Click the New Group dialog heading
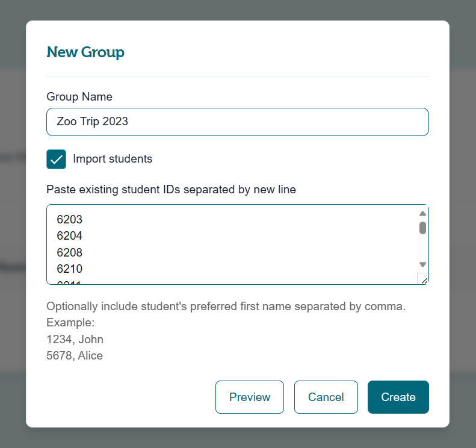476x448 pixels. 85,52
